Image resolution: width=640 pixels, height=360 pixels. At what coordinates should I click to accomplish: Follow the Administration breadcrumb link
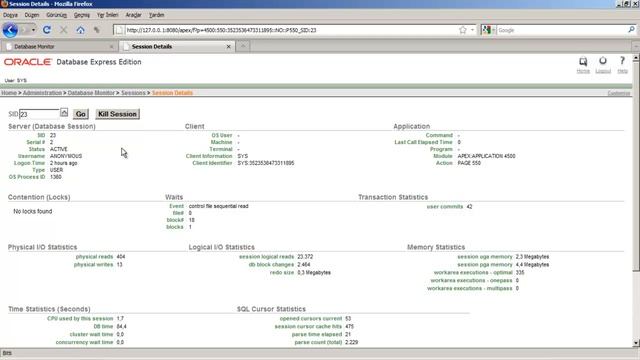click(x=42, y=93)
